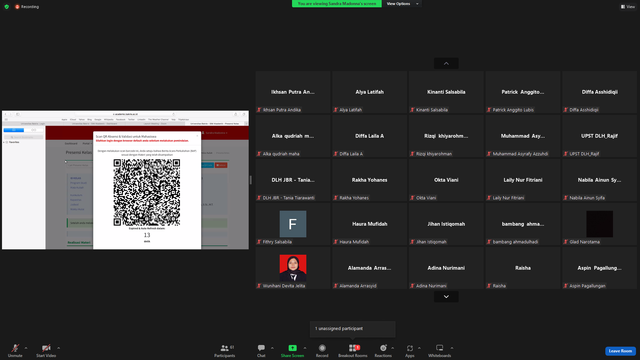The height and width of the screenshot is (360, 640).
Task: Click the name label 'Alamanda Arrasyid'
Action: pyautogui.click(x=358, y=286)
